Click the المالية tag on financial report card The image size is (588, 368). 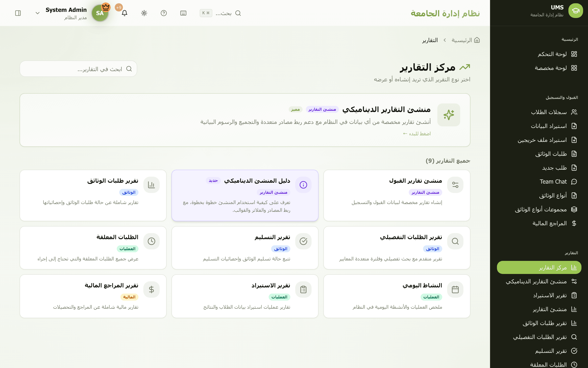(x=129, y=297)
